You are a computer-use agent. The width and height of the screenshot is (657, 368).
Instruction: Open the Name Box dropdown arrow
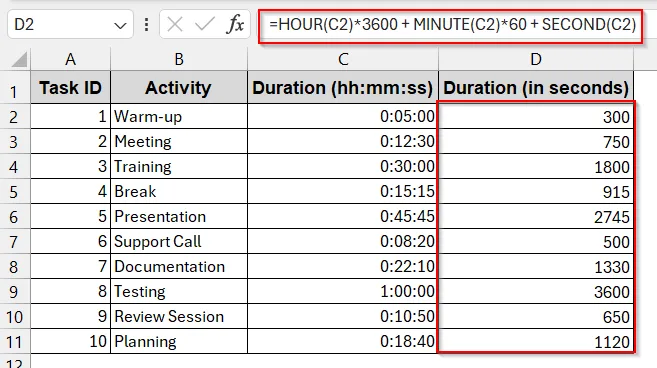pyautogui.click(x=120, y=25)
